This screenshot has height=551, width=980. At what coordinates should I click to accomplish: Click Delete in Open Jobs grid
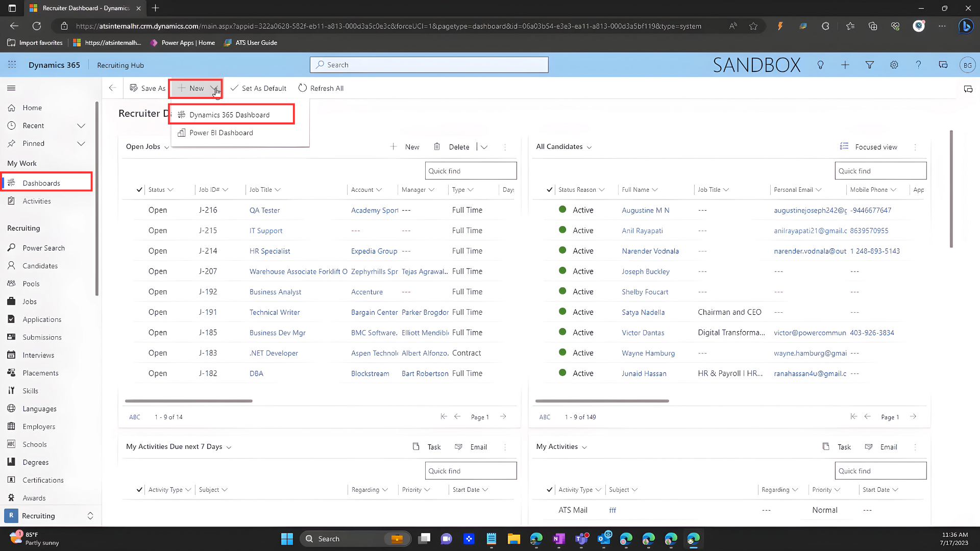coord(452,147)
